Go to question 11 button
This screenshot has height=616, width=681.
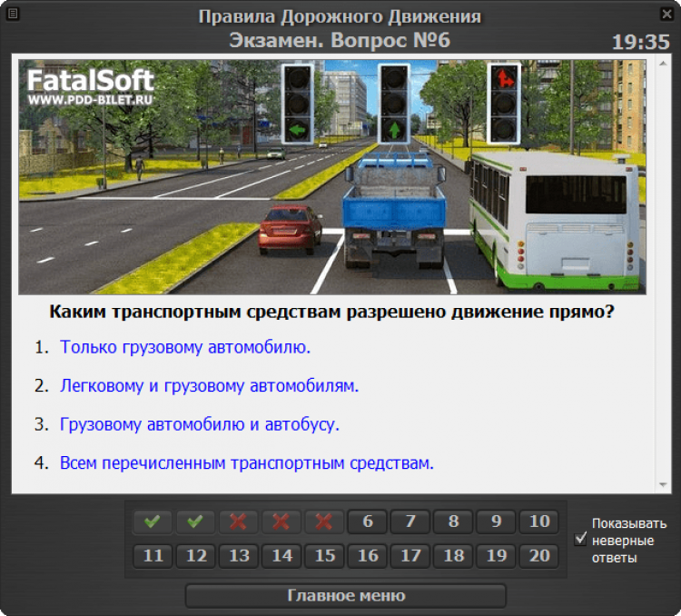click(x=153, y=556)
